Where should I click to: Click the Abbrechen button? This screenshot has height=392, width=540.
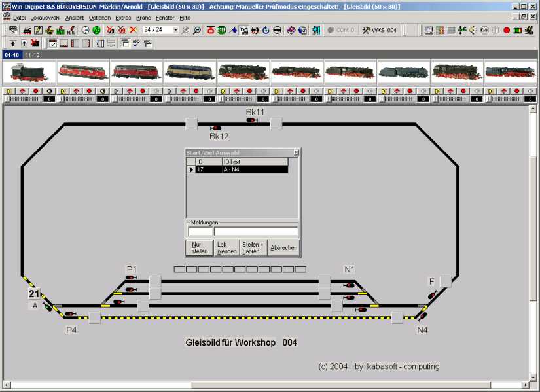pos(283,247)
